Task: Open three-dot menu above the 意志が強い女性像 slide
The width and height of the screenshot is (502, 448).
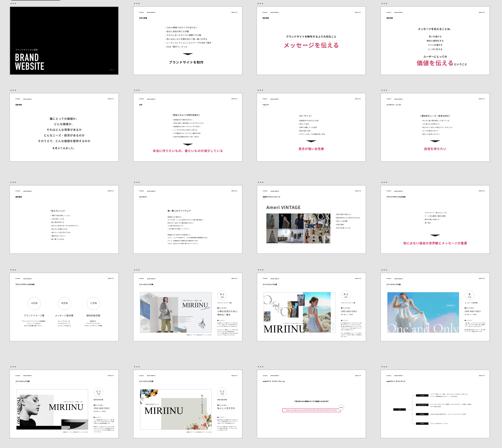Action: pyautogui.click(x=260, y=90)
